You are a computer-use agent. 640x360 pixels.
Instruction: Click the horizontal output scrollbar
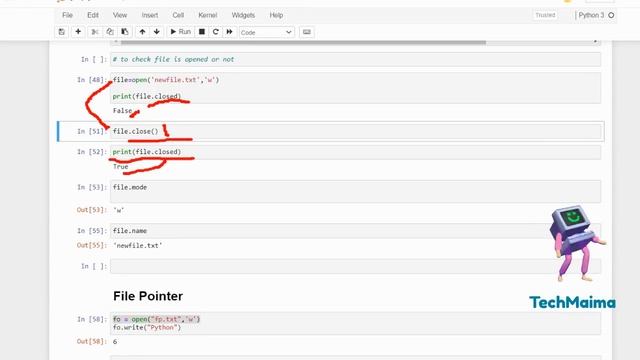pos(303,42)
